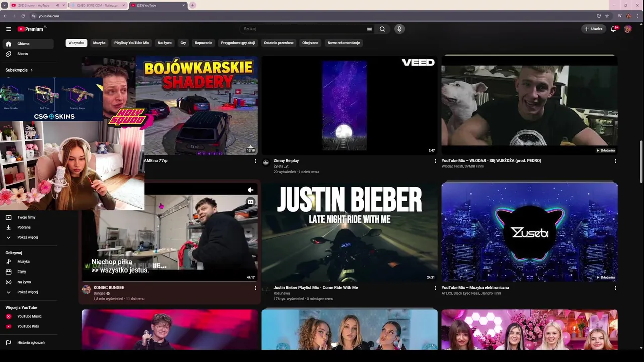
Task: Bookmark page with star icon
Action: [x=607, y=16]
